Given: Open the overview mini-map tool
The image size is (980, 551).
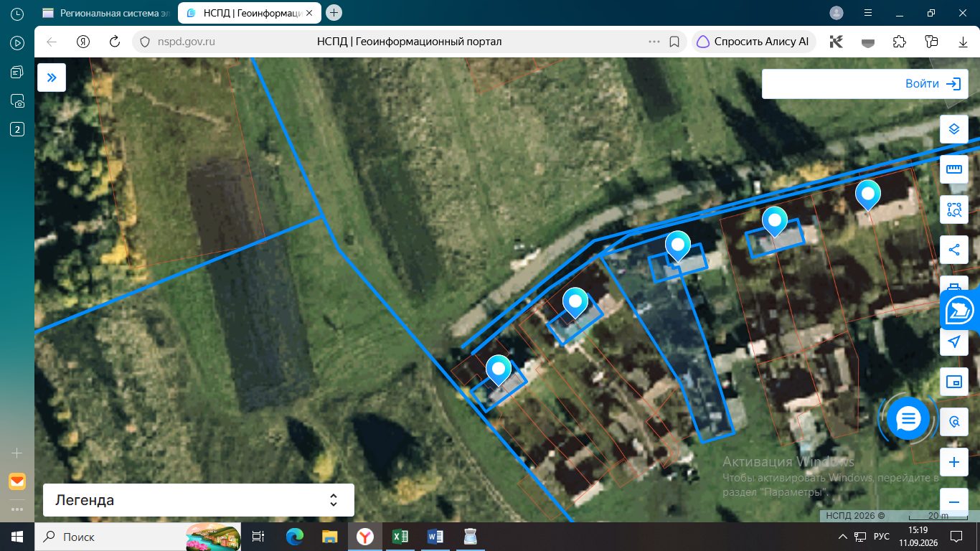Looking at the screenshot, I should pyautogui.click(x=953, y=382).
